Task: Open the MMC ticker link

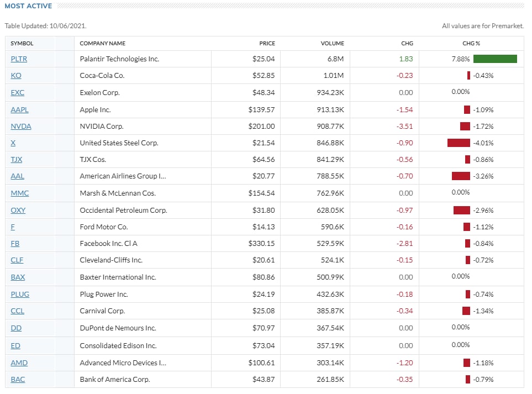Action: coord(20,193)
